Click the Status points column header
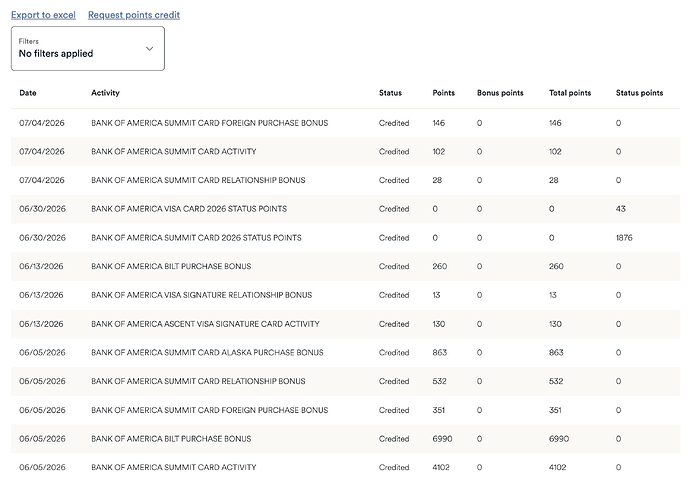This screenshot has height=481, width=690. pyautogui.click(x=639, y=93)
